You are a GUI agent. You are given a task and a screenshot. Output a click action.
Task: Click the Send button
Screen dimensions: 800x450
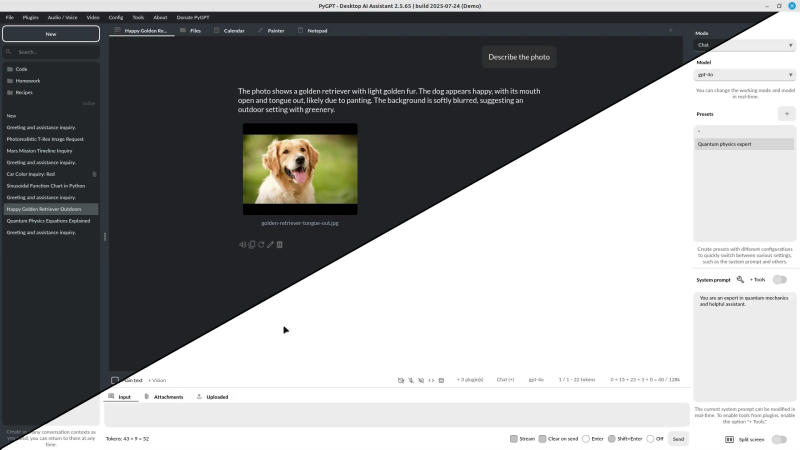678,439
